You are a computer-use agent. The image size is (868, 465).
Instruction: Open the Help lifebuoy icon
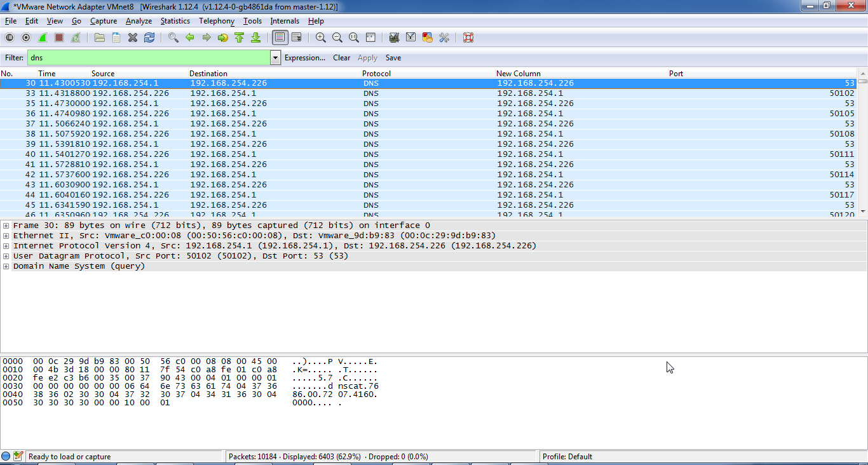point(468,37)
